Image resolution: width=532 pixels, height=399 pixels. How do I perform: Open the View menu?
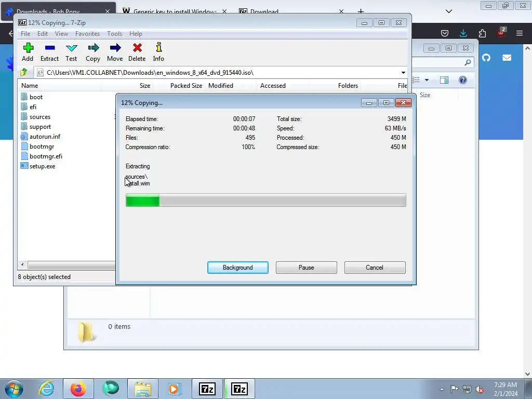(61, 34)
